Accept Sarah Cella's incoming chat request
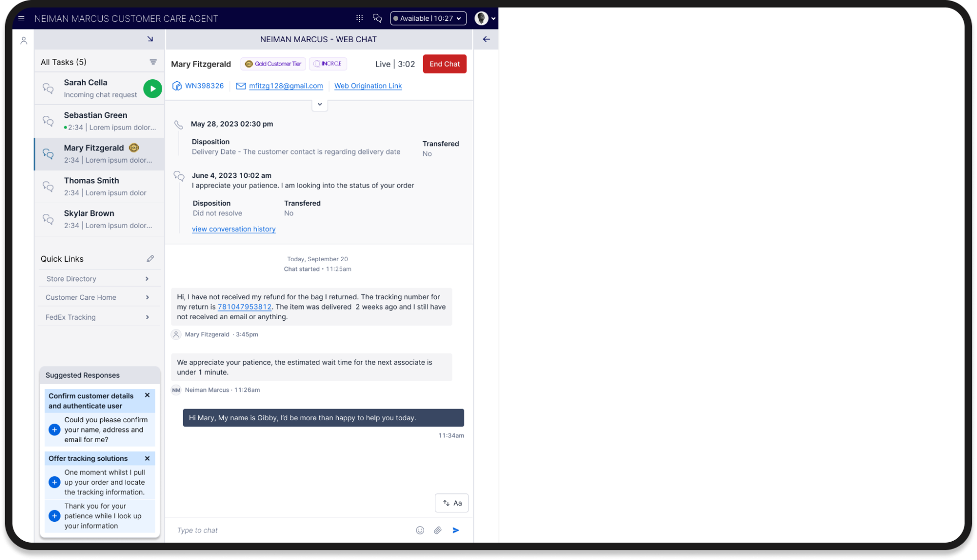This screenshot has height=560, width=977. point(153,88)
